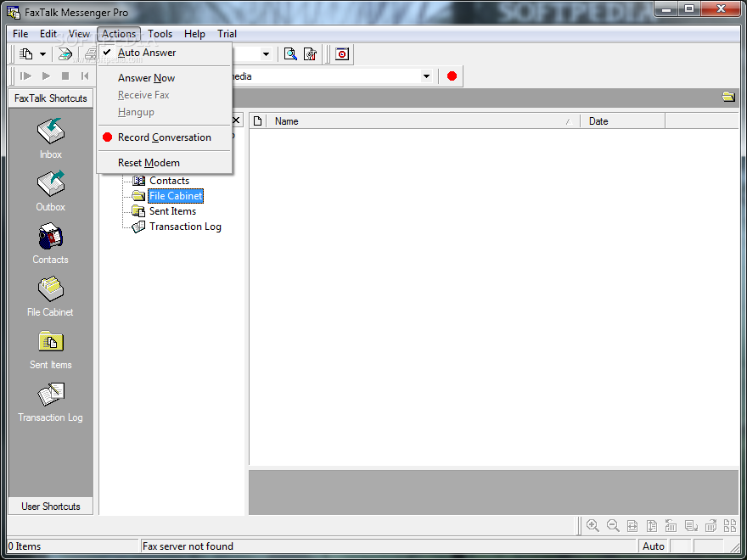Screen dimensions: 747x560
Task: Click the zoom in magnifier icon
Action: coord(593,526)
